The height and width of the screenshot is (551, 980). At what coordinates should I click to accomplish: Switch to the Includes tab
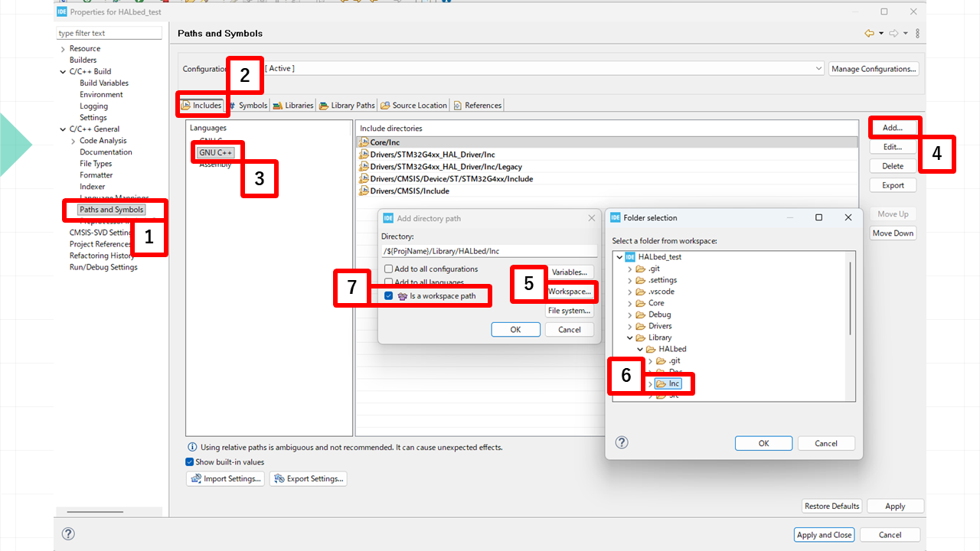pyautogui.click(x=201, y=106)
